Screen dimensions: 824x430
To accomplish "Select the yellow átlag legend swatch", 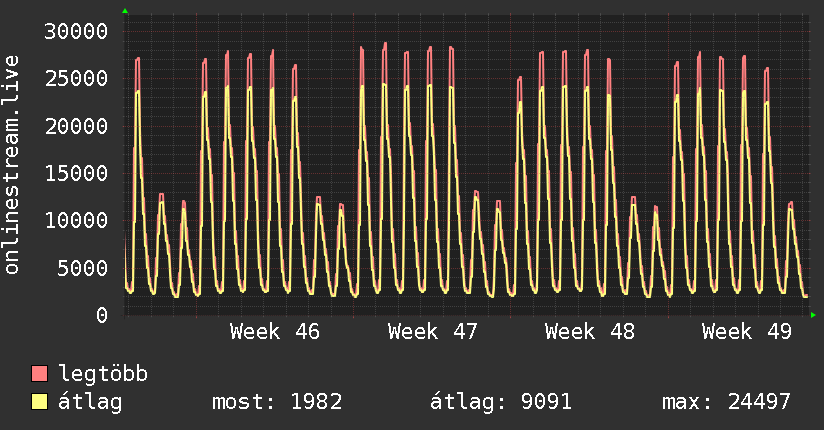I will point(40,402).
